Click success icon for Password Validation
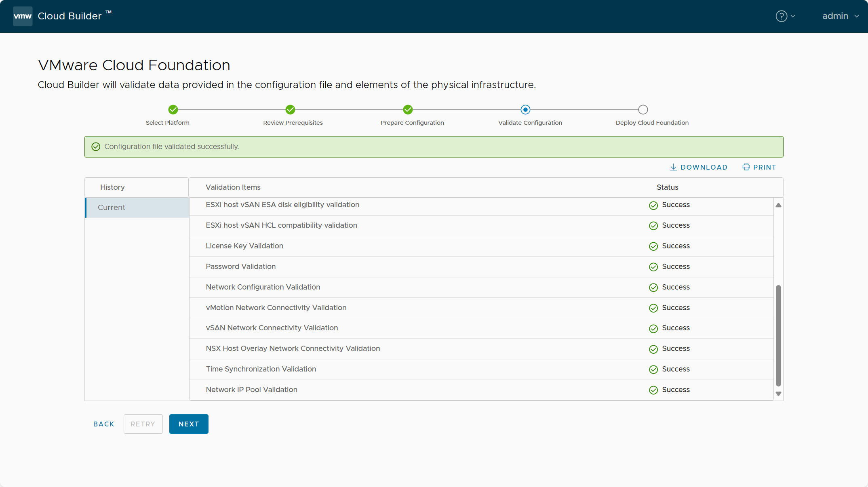868x487 pixels. pyautogui.click(x=653, y=267)
